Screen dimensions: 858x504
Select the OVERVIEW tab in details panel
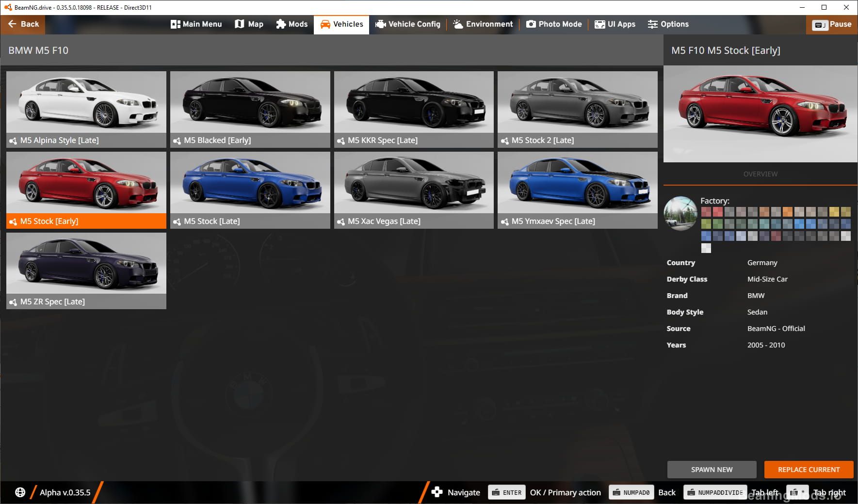coord(760,174)
